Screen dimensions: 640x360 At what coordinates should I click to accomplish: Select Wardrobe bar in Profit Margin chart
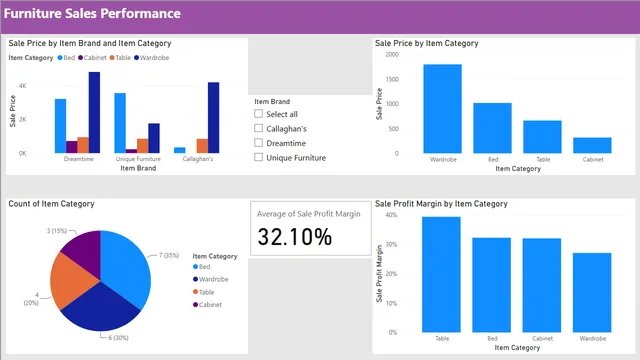[x=592, y=293]
